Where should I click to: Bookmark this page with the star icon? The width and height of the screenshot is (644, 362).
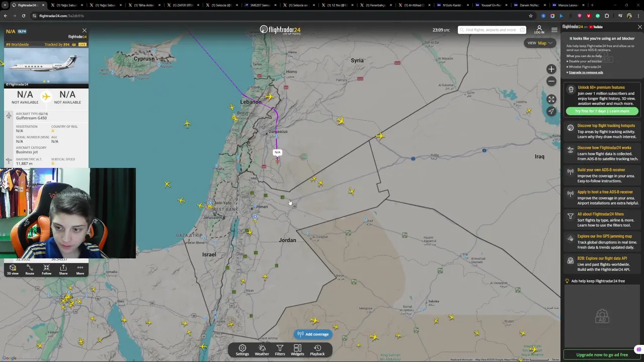(530, 16)
